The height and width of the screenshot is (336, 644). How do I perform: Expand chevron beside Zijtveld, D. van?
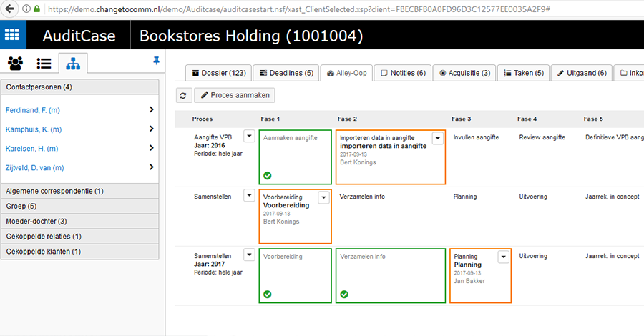[151, 167]
